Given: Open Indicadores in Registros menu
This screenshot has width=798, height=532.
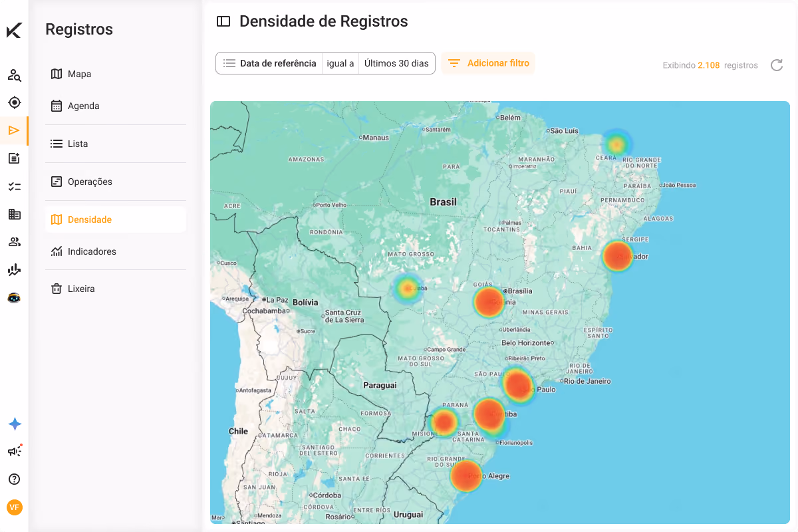Looking at the screenshot, I should tap(116, 251).
